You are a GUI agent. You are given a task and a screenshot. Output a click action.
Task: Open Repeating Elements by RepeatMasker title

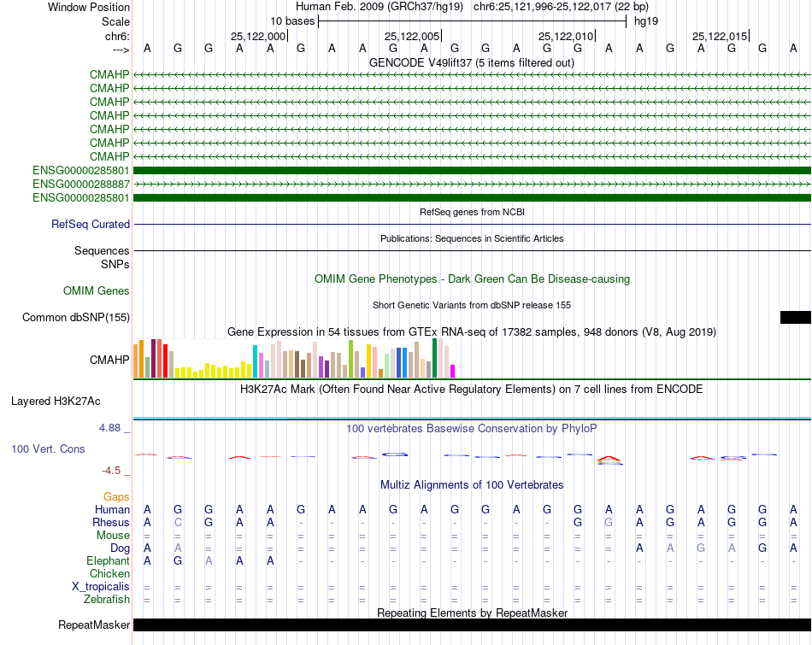pyautogui.click(x=472, y=613)
